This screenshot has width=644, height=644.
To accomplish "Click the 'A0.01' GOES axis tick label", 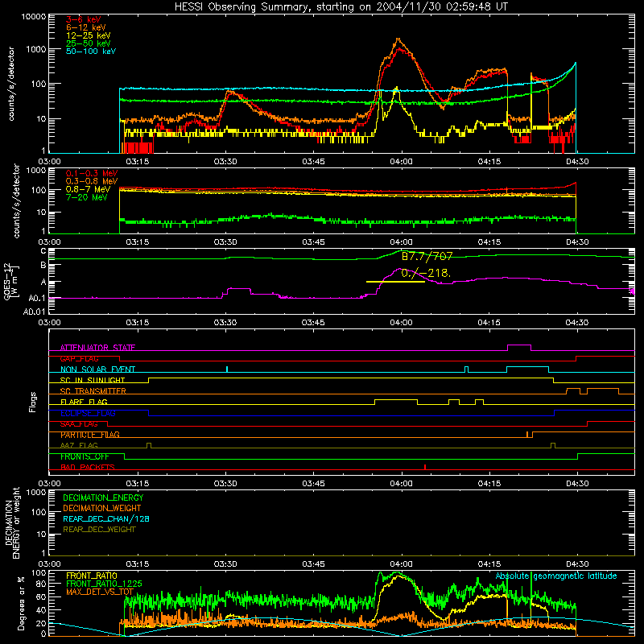I will click(35, 312).
